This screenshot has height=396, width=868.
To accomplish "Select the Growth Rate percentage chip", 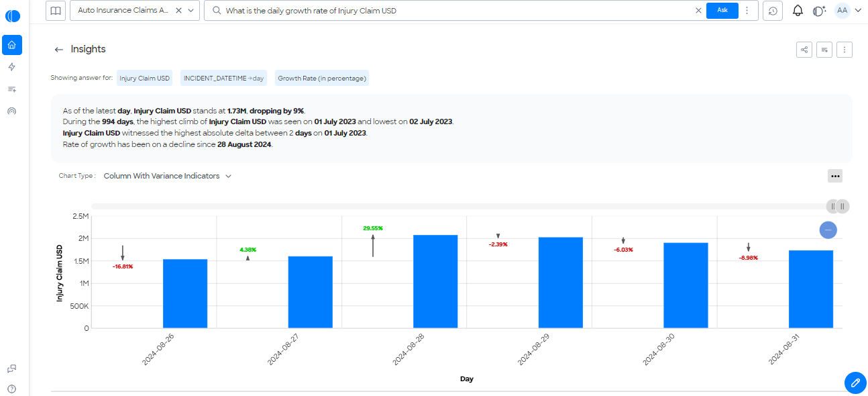I will pos(321,78).
